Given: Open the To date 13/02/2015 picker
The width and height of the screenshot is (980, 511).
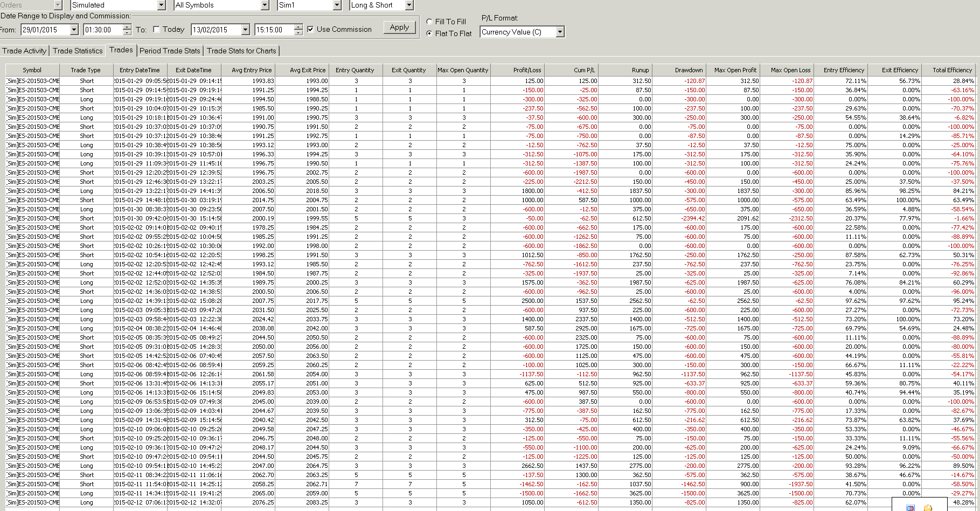Looking at the screenshot, I should tap(246, 30).
